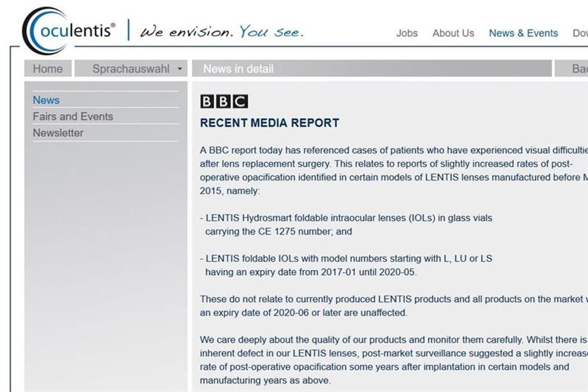Click the "RECENT MEDIA REPORT" heading
The image size is (588, 392).
269,123
